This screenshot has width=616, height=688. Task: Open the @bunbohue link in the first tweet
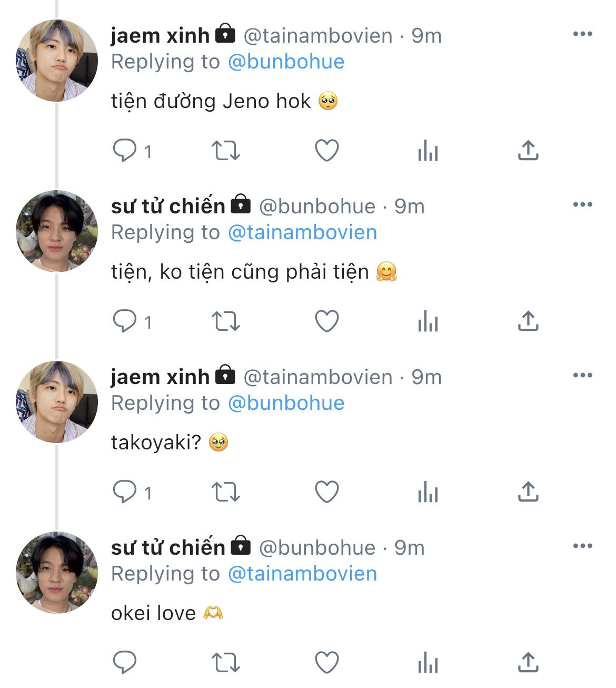tap(286, 62)
